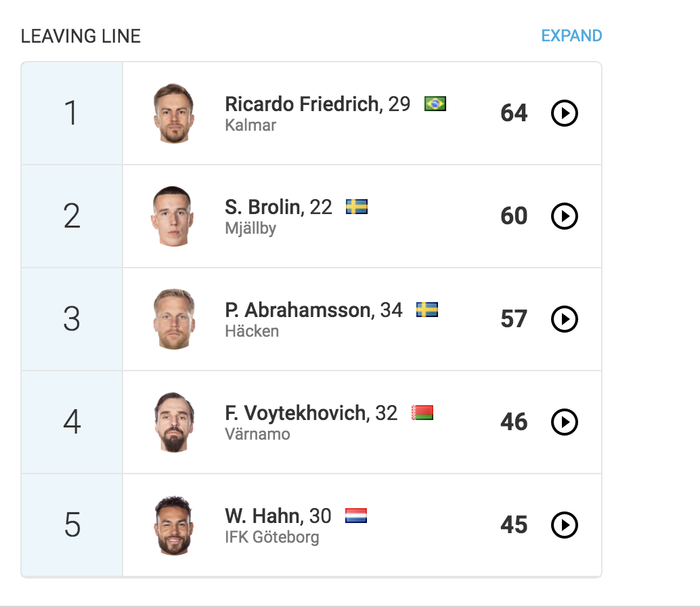Select rank 4 row cell
Screen dimensions: 700x607
pyautogui.click(x=72, y=422)
